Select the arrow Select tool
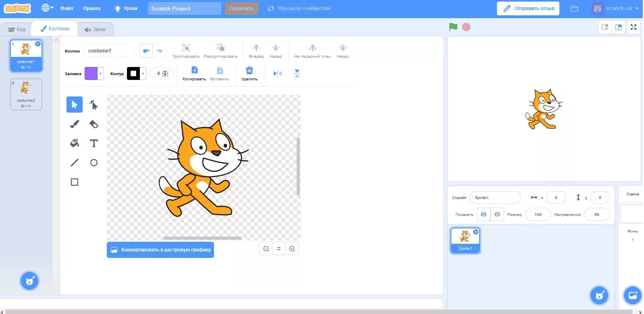The width and height of the screenshot is (644, 314). 75,105
